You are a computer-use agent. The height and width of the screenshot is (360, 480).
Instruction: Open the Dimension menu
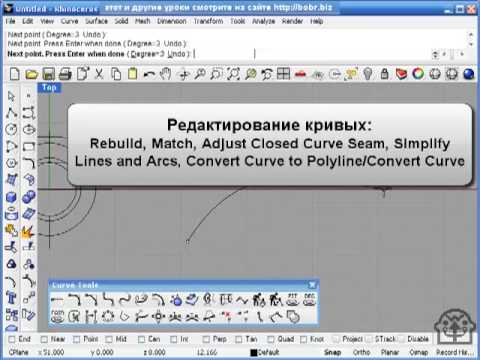(x=172, y=21)
